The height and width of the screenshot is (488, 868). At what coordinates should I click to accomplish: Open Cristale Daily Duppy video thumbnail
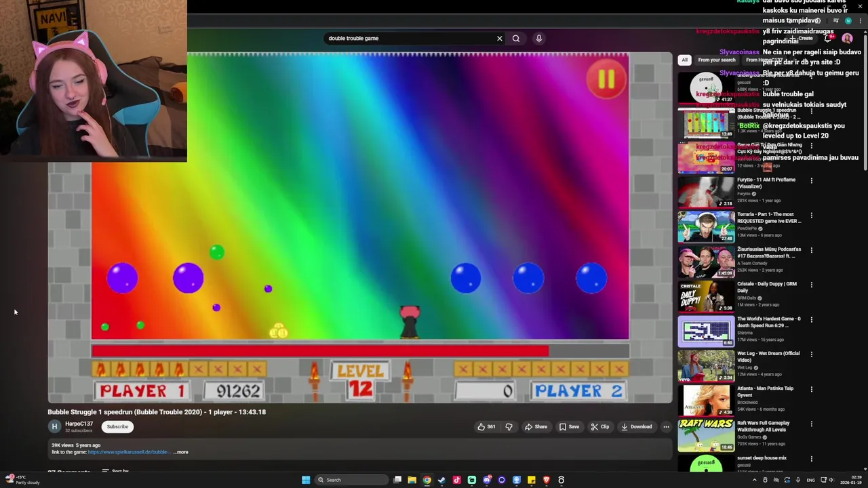[706, 296]
